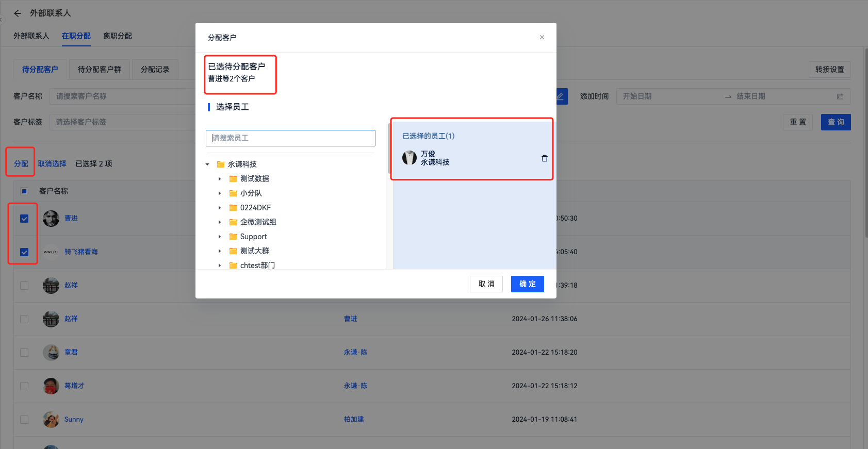Check the checkbox for 章君

(x=24, y=353)
